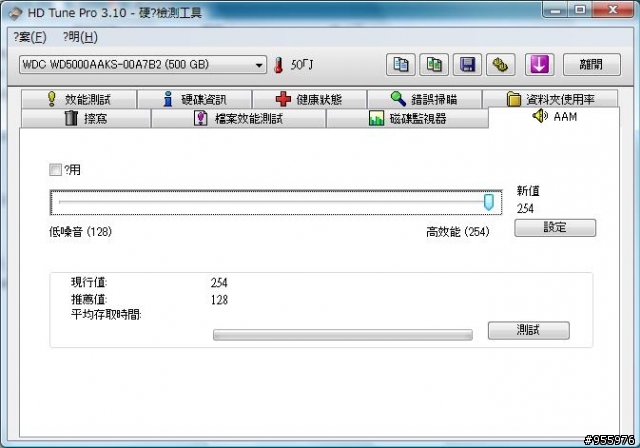The image size is (640, 448).
Task: Close the HD Tune Pro window
Action: (x=612, y=10)
